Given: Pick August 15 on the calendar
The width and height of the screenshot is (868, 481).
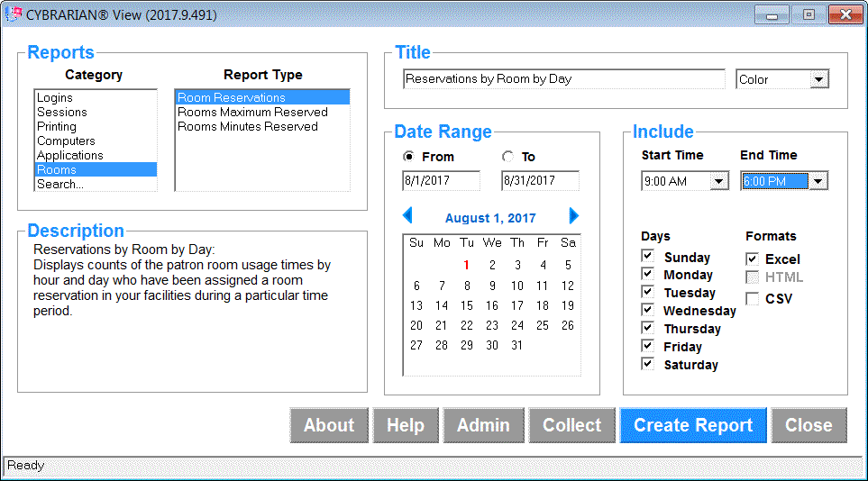Looking at the screenshot, I should 467,305.
